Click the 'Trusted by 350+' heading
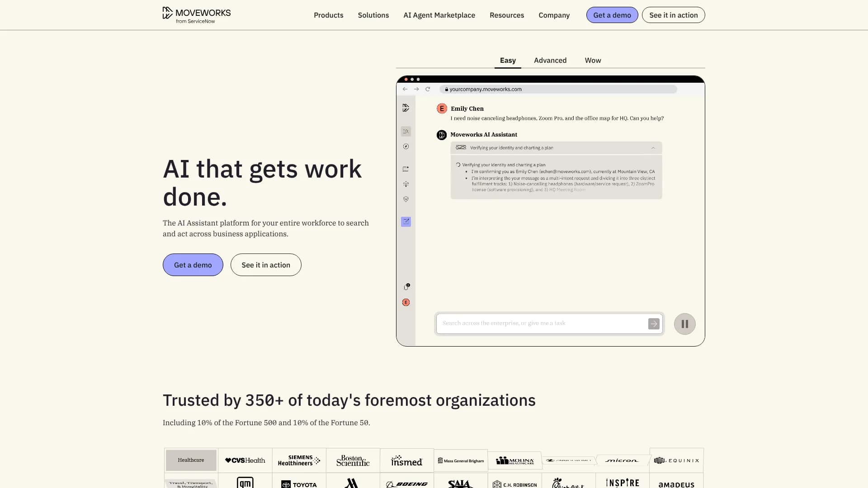 pyautogui.click(x=349, y=400)
